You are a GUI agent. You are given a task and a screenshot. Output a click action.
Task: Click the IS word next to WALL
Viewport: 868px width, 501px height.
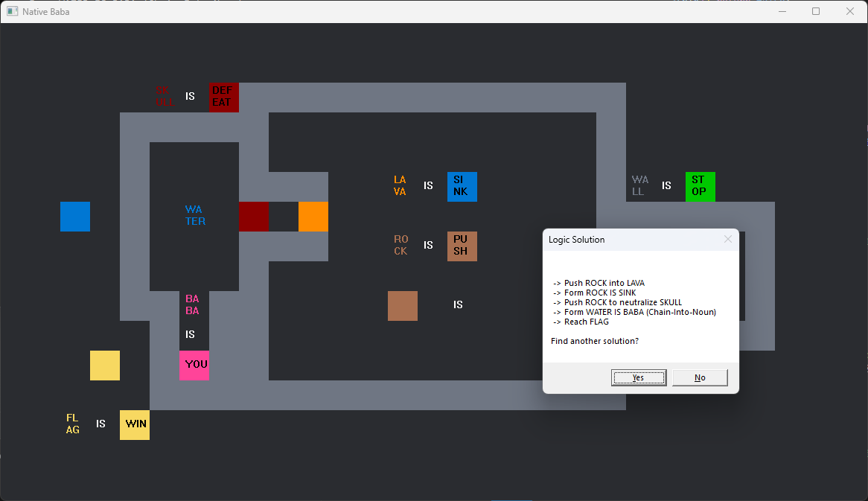click(666, 185)
